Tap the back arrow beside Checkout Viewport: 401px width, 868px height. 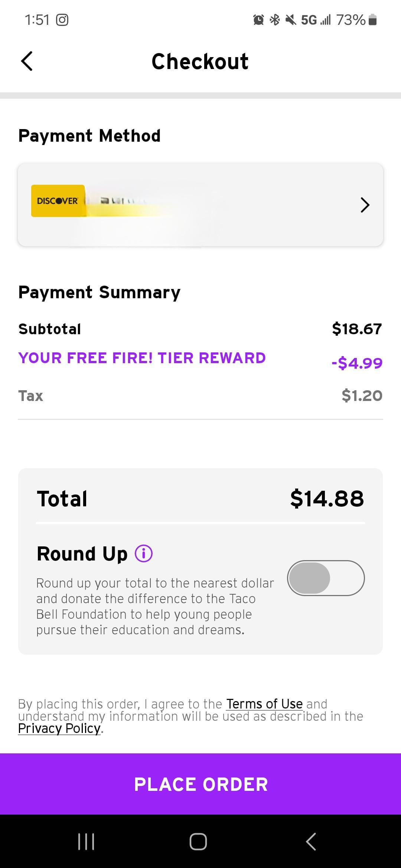click(x=27, y=61)
